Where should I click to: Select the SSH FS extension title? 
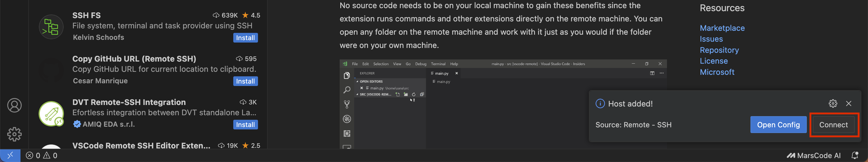[x=86, y=15]
